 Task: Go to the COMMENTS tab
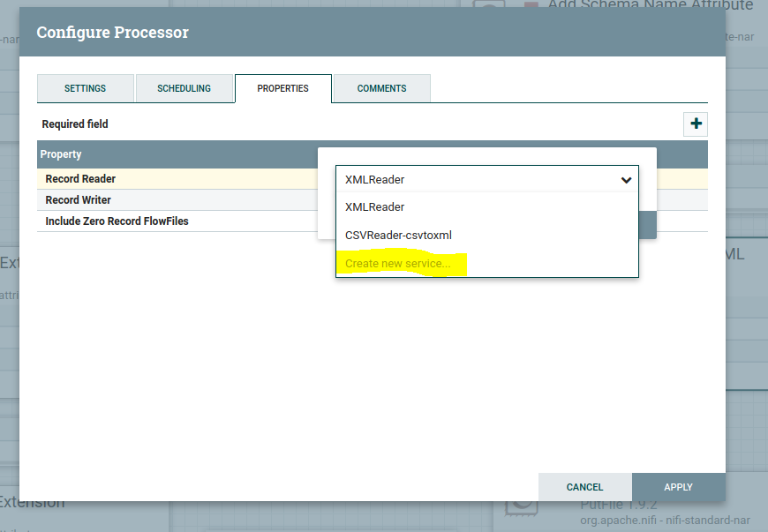pos(381,89)
